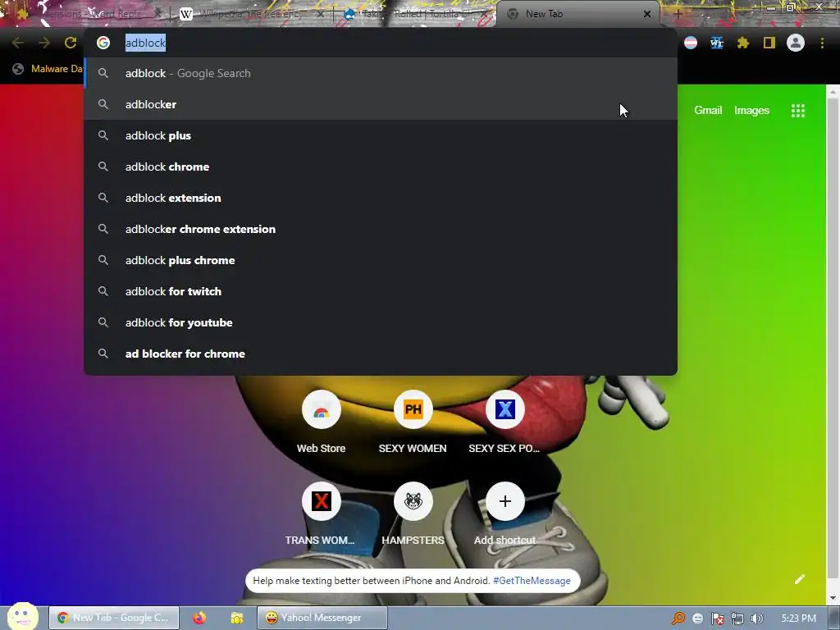The width and height of the screenshot is (840, 630).
Task: Open the Action Center flag tray icon
Action: [x=717, y=619]
